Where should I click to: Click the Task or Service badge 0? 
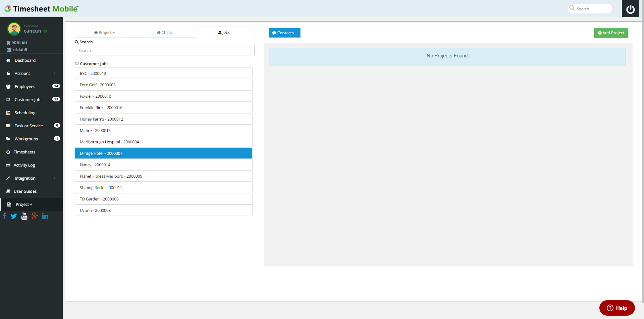click(x=57, y=126)
